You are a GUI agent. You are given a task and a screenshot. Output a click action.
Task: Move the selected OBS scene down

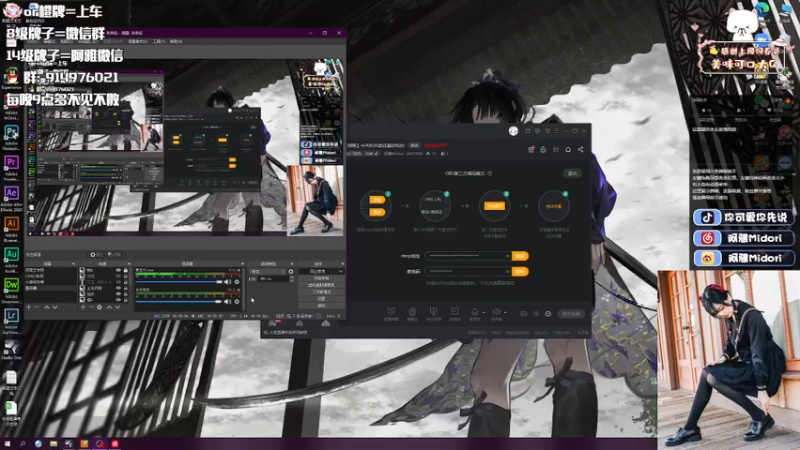[x=55, y=307]
